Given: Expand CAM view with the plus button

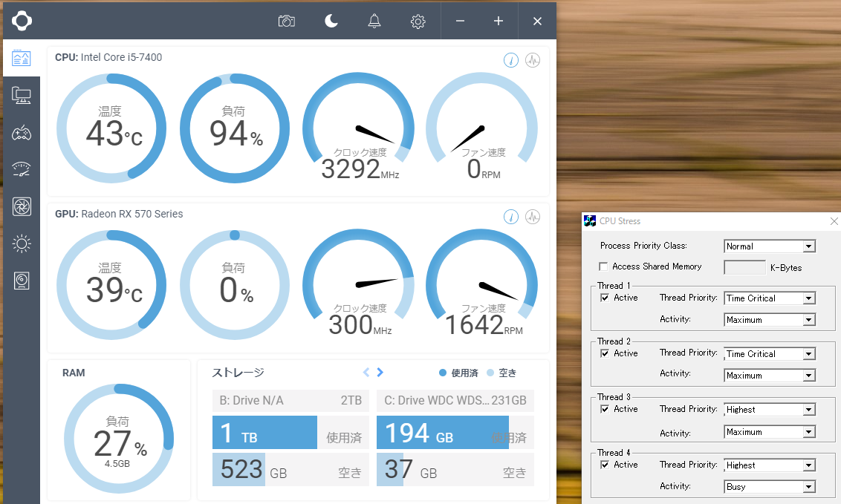Looking at the screenshot, I should point(499,21).
